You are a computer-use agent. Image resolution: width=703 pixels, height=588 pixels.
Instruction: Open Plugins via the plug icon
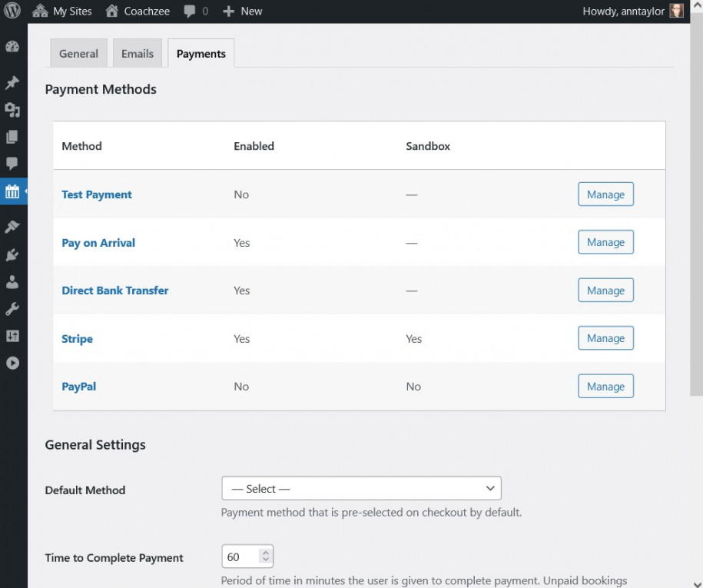12,254
